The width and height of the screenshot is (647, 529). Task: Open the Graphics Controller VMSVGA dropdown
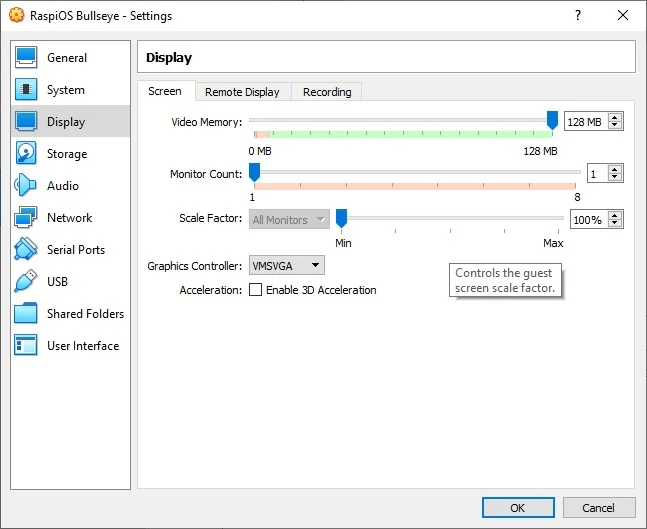pos(287,265)
